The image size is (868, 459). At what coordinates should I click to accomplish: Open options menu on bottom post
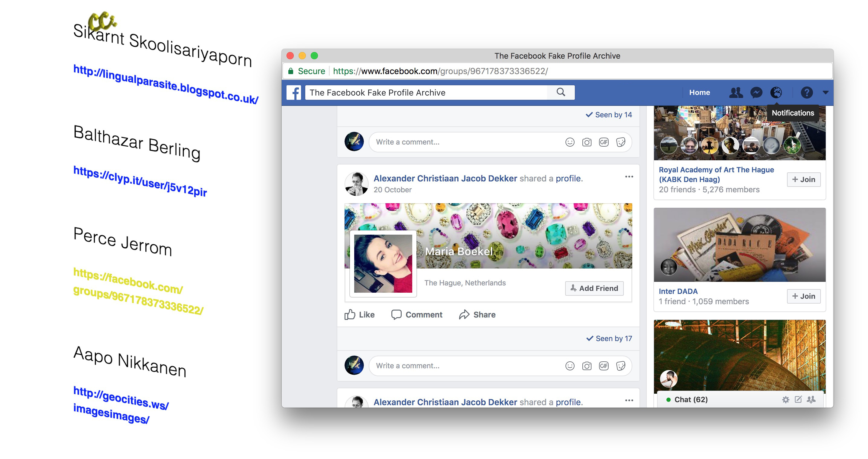[x=629, y=400]
